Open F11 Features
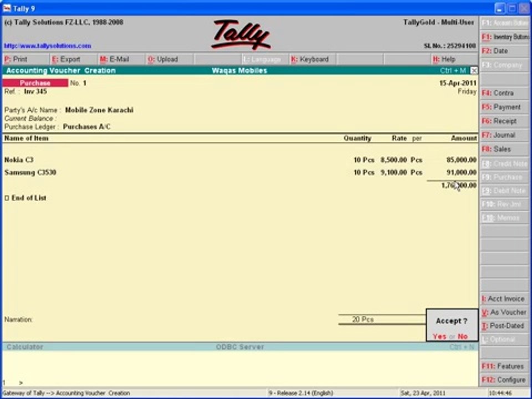Viewport: 532px width, 399px height. click(x=505, y=366)
